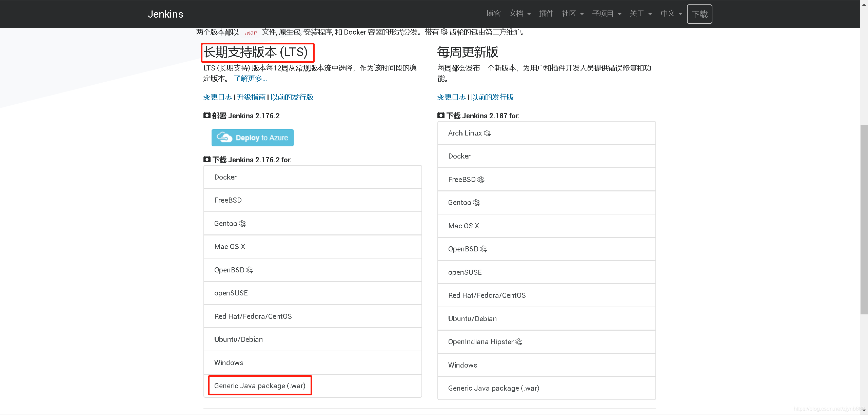The image size is (868, 415).
Task: Select Docker under LTS 2.176.2 downloads
Action: tap(313, 177)
